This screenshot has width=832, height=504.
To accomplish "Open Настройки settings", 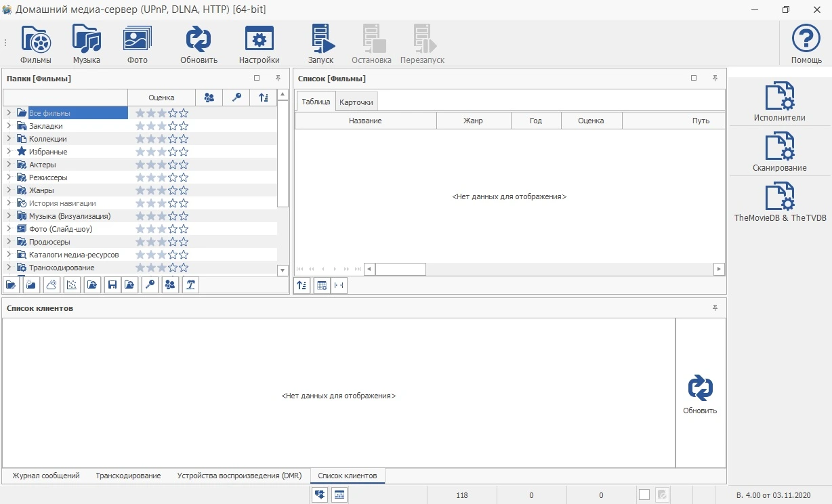I will click(x=259, y=45).
